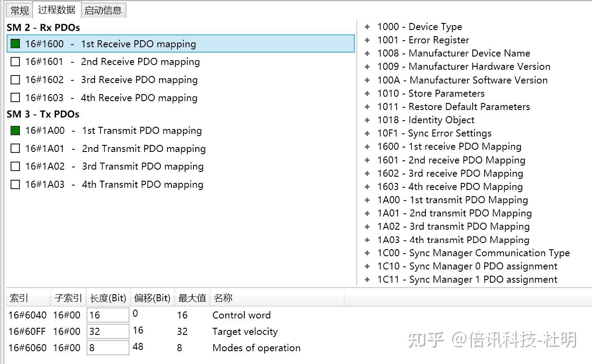
Task: Enable 16#1A03 4th Transmit PDO mapping
Action: point(15,184)
